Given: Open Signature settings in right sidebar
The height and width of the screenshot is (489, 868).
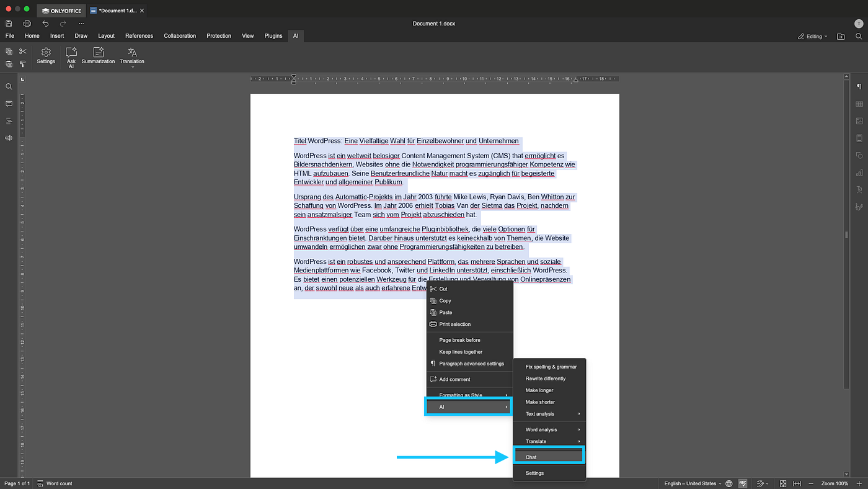Looking at the screenshot, I should [x=859, y=207].
